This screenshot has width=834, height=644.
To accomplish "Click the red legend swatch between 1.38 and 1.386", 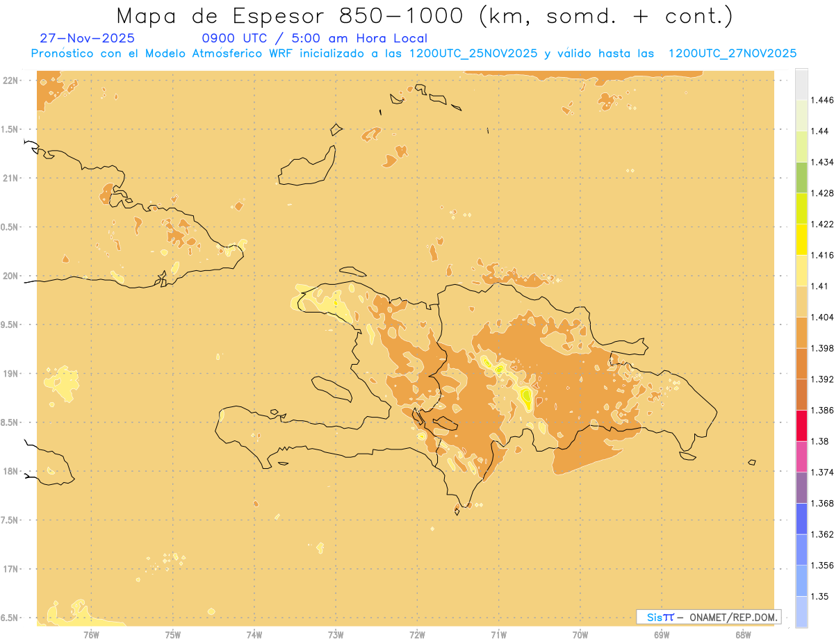I will [801, 425].
